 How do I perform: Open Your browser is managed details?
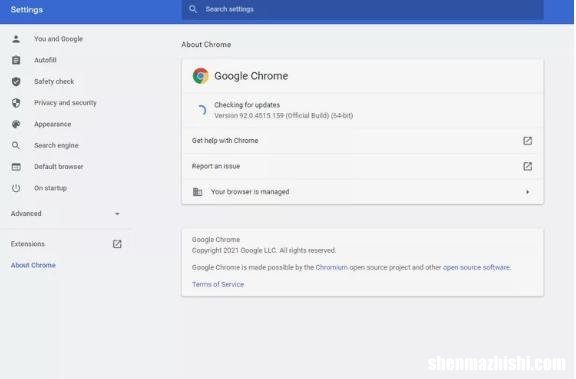(362, 192)
